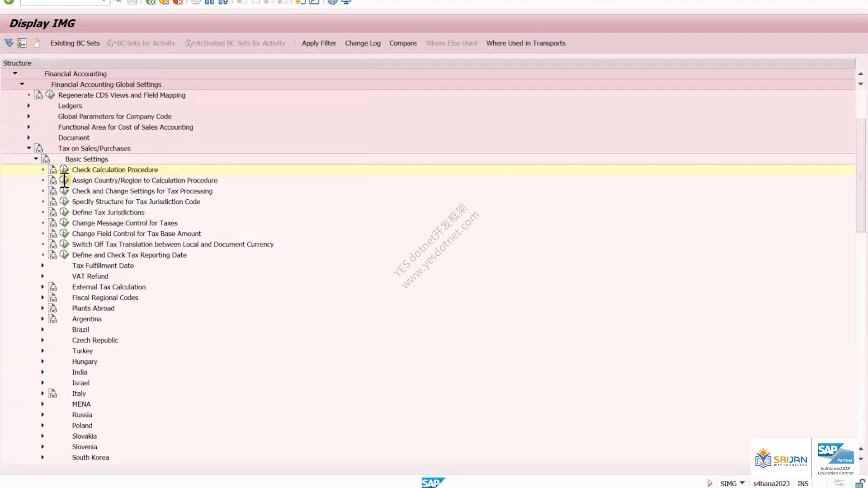Click the lock icon in the status bar
The width and height of the screenshot is (868, 488).
[x=860, y=483]
